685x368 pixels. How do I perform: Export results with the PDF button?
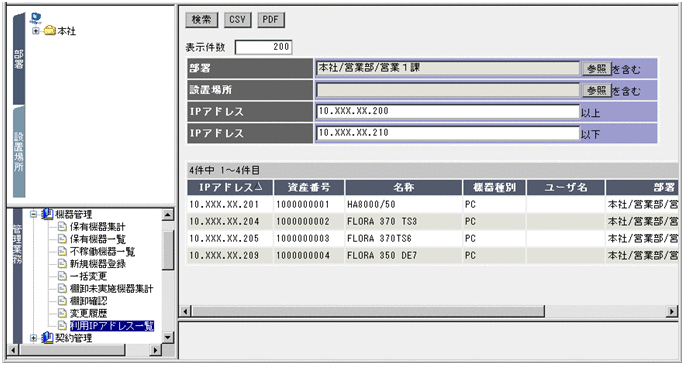click(270, 20)
